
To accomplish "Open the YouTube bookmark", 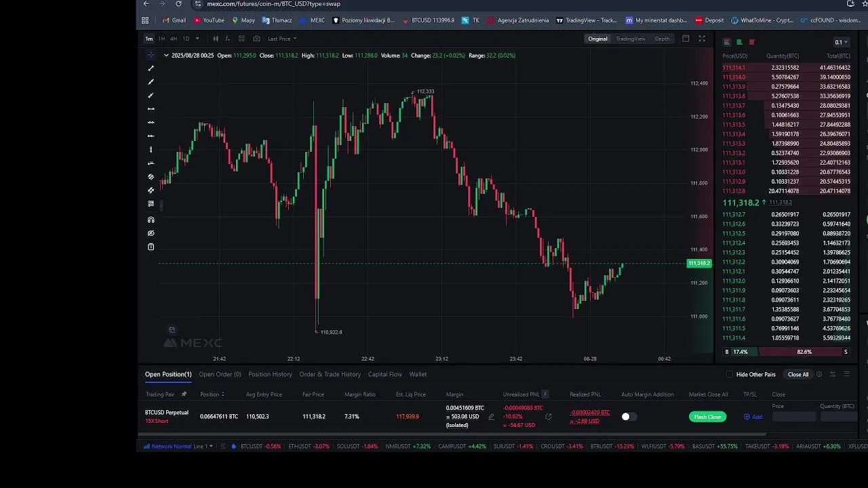I will point(209,20).
